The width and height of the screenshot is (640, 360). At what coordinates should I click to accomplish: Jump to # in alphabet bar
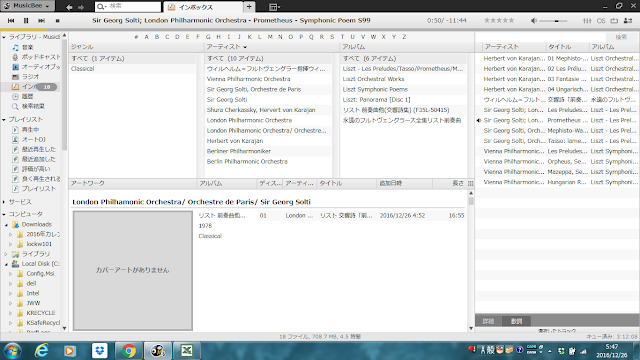[136, 37]
